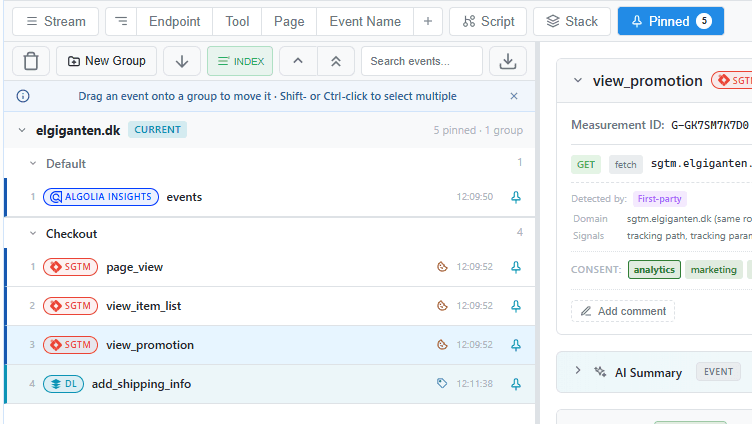The width and height of the screenshot is (752, 424).
Task: Click cookie icon on view_item_list row
Action: click(x=442, y=306)
